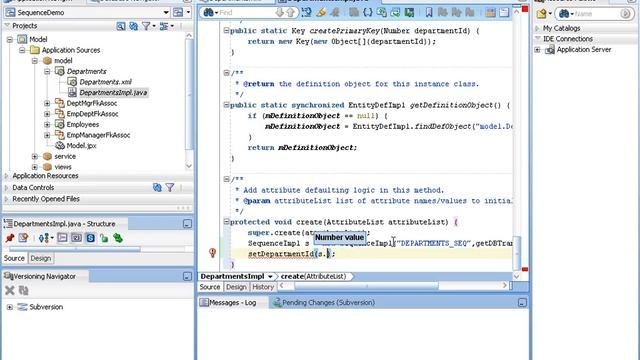Click the find next down arrow
Screen dimensions: 640x360
point(280,13)
